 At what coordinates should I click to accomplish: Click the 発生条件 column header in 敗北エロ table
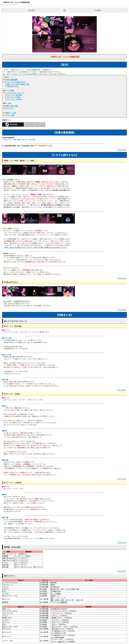88,607
